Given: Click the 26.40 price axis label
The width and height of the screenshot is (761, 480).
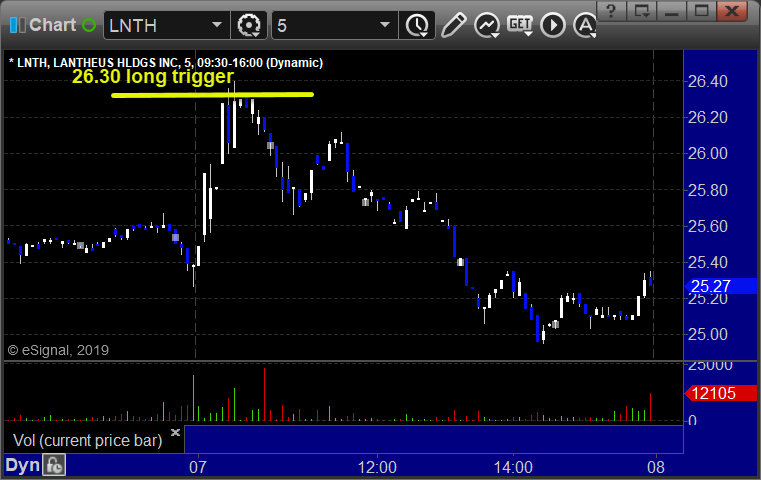Looking at the screenshot, I should click(x=708, y=82).
